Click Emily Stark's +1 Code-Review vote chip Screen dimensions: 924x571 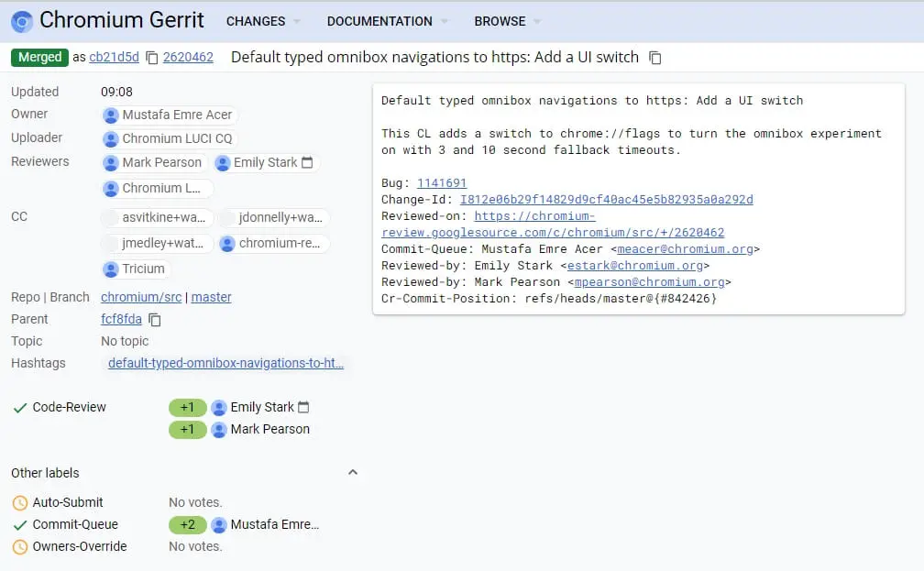[x=187, y=407]
